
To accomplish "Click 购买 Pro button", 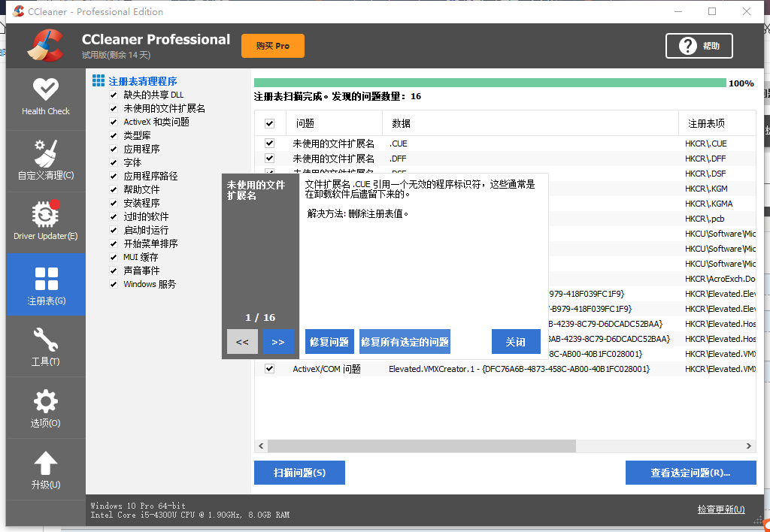I will coord(272,46).
